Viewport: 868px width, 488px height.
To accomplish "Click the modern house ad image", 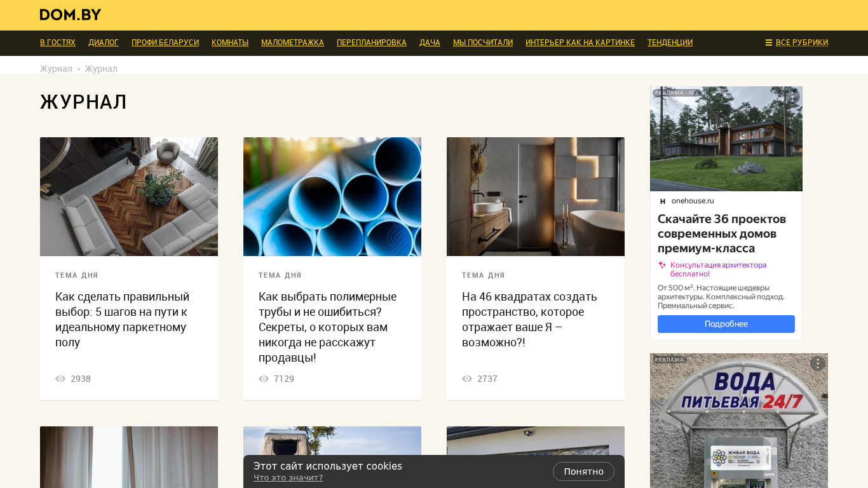I will pyautogui.click(x=726, y=139).
